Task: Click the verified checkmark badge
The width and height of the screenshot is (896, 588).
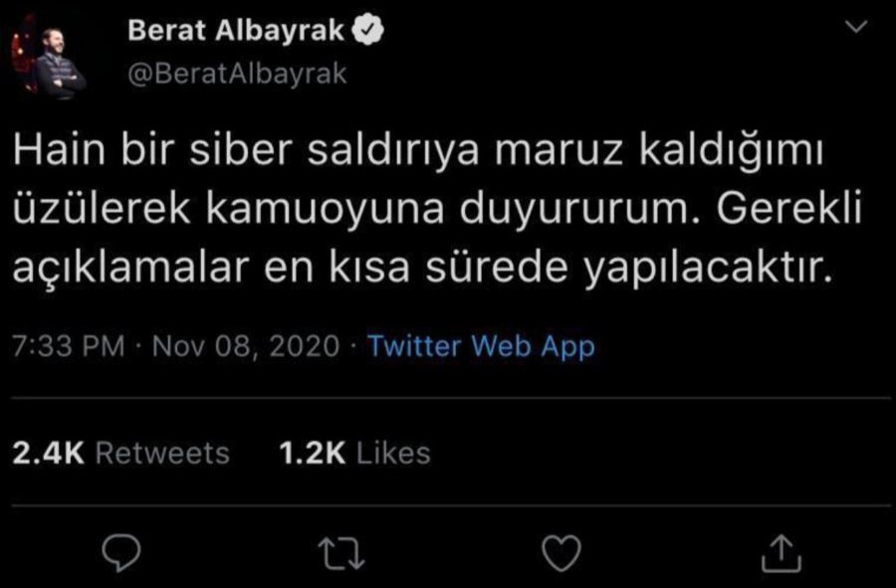Action: (369, 34)
